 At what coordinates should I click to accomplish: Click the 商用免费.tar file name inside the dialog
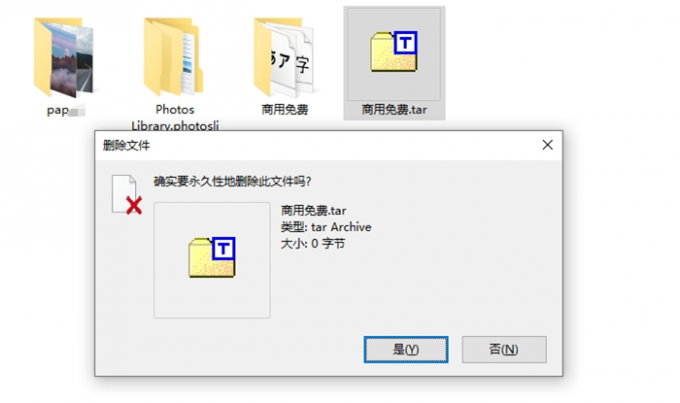(314, 211)
